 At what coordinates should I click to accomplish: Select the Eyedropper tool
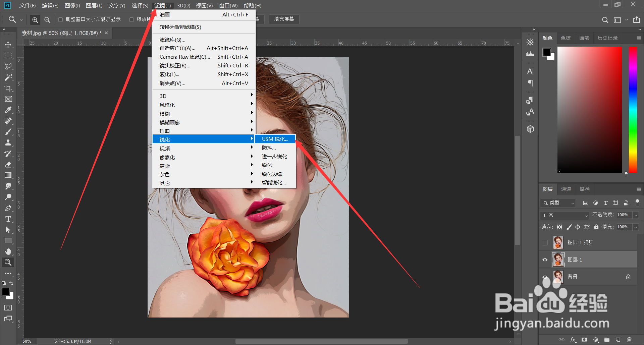[8, 110]
